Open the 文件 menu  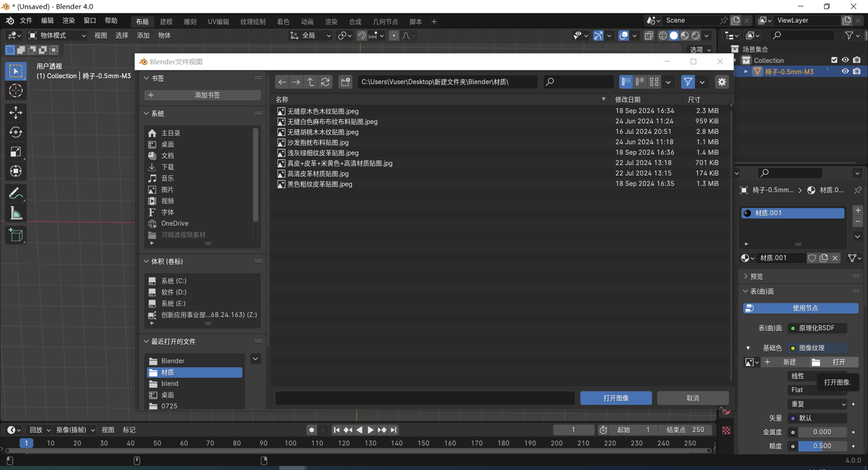point(26,21)
